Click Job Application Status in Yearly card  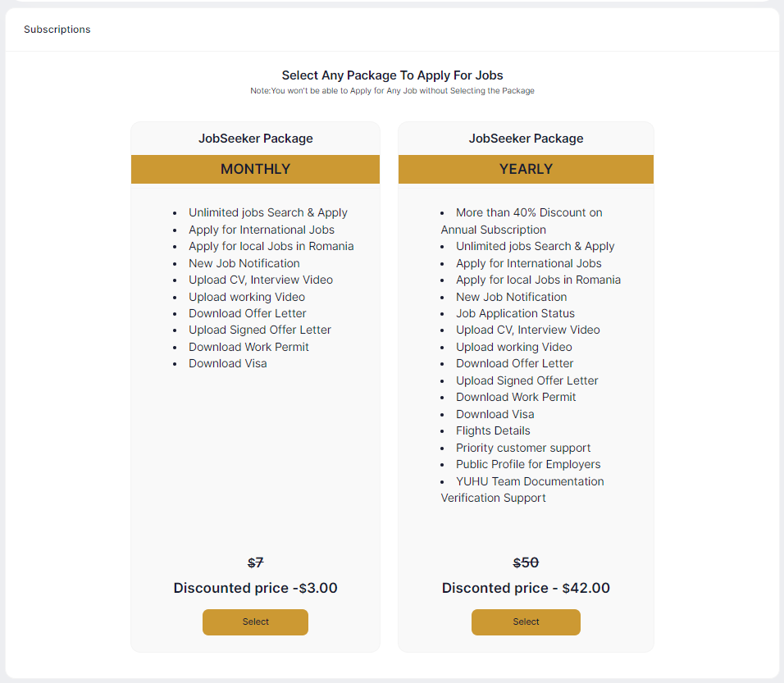pyautogui.click(x=515, y=313)
